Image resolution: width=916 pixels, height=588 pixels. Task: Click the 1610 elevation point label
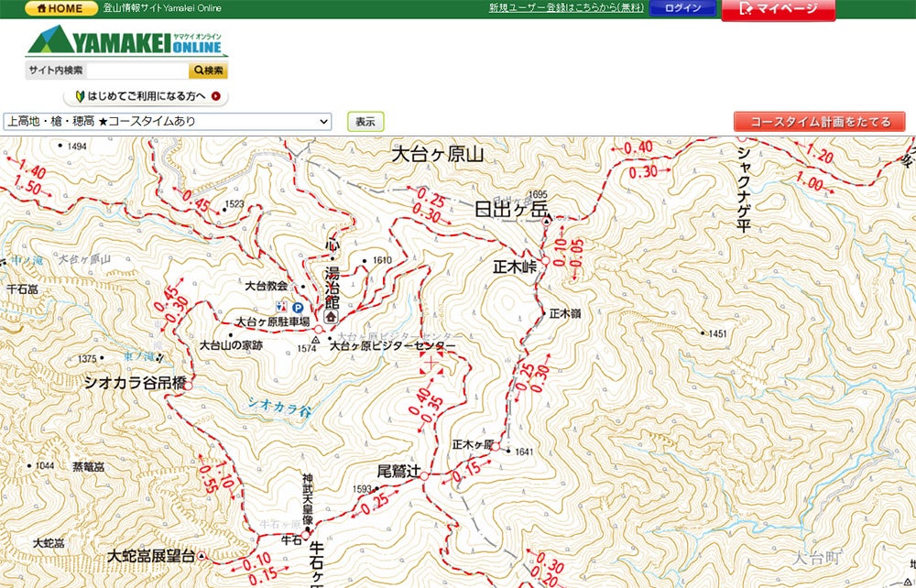pyautogui.click(x=382, y=260)
